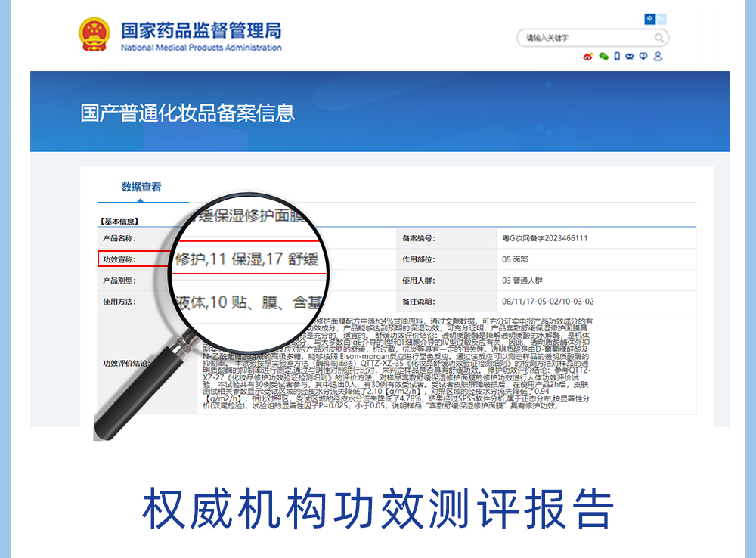This screenshot has width=756, height=558.
Task: Click the 基本信息 section header
Action: 119,221
